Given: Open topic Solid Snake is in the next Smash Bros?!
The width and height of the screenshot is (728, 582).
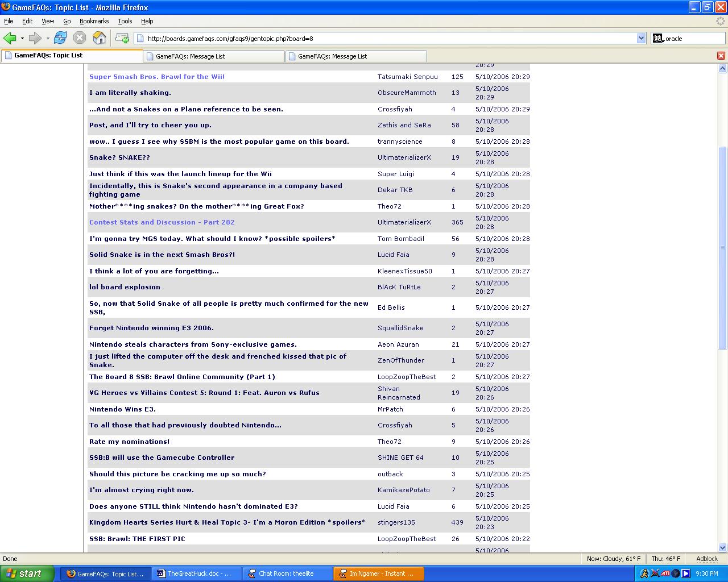Looking at the screenshot, I should coord(162,255).
